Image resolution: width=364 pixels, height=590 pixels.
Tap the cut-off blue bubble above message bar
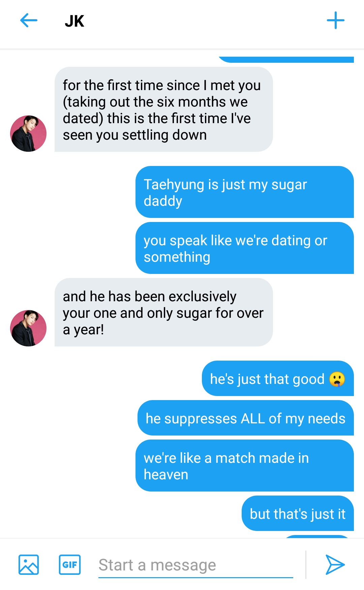tap(317, 536)
